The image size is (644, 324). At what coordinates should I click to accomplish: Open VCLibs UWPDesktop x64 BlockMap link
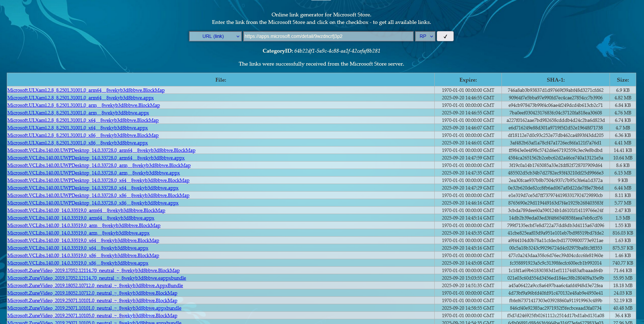(x=98, y=180)
